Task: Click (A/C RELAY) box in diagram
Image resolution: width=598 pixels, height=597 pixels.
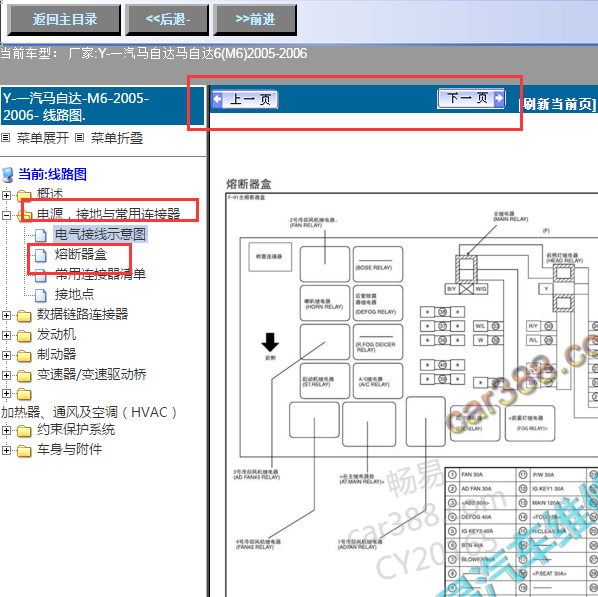Action: click(x=378, y=381)
